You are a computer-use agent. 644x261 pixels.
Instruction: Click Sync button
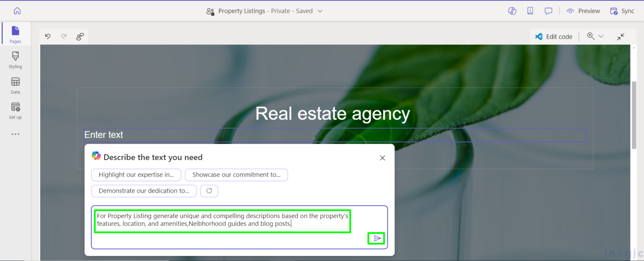622,11
